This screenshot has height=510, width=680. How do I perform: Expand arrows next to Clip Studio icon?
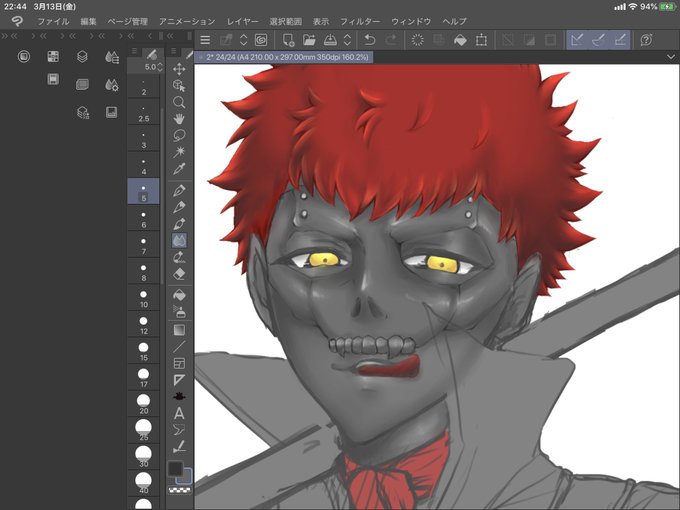(x=243, y=40)
